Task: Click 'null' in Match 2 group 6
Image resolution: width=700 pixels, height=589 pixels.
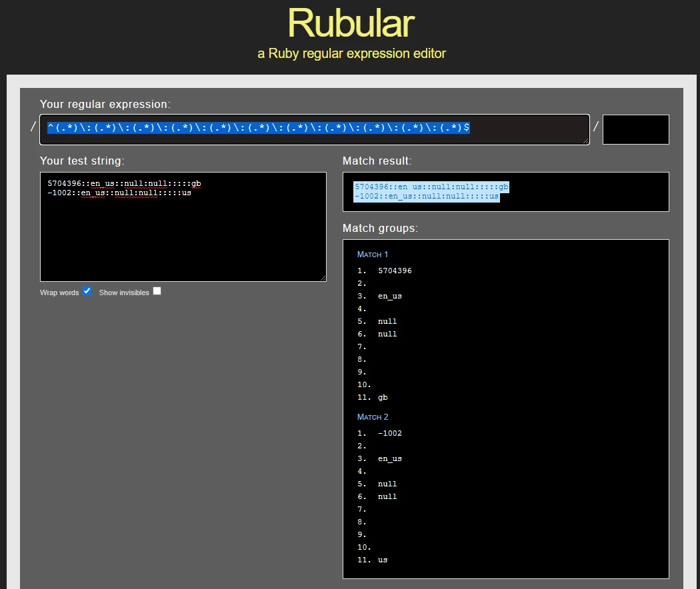Action: pos(387,496)
